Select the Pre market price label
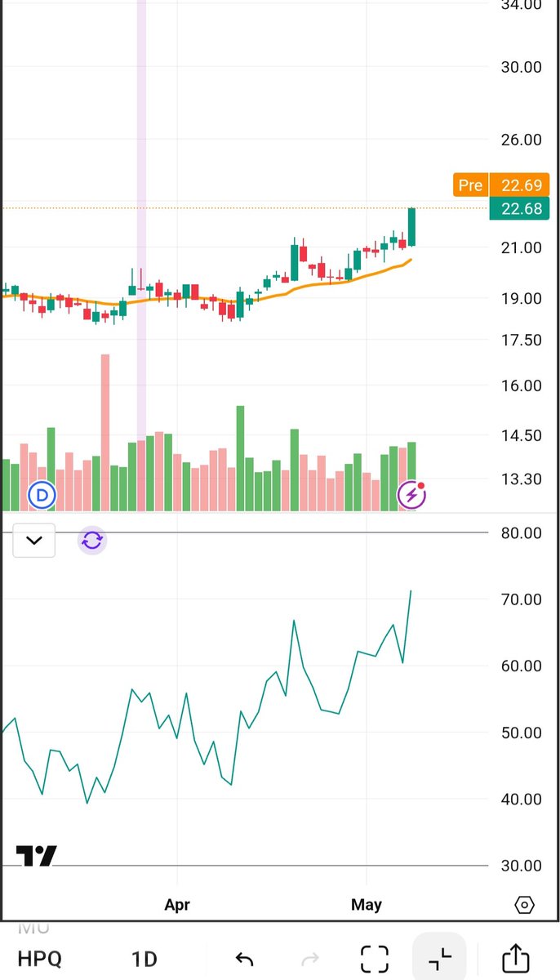This screenshot has height=980, width=560. 470,185
